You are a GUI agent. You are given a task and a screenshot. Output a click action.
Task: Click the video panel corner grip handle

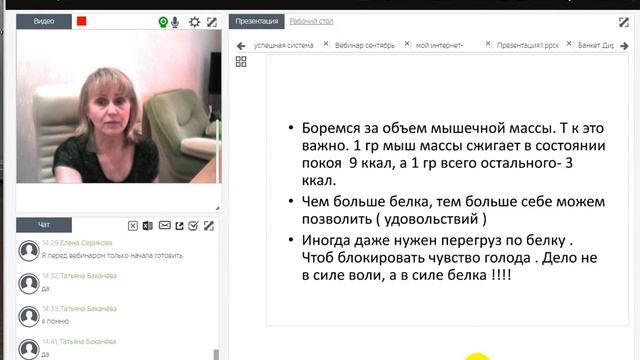tap(218, 208)
